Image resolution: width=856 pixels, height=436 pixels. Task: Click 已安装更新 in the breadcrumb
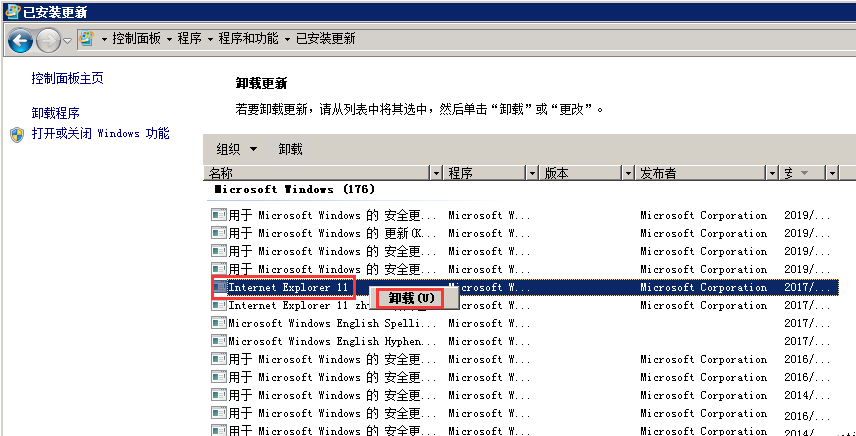tap(325, 39)
